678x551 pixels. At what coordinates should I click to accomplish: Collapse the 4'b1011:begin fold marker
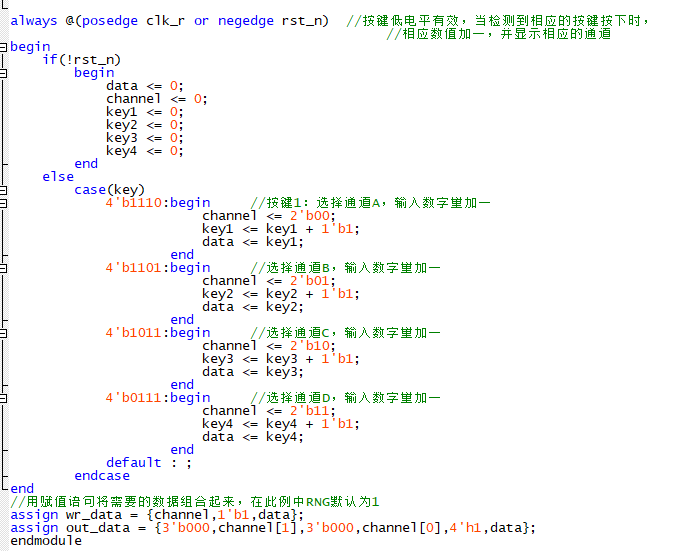coord(3,333)
